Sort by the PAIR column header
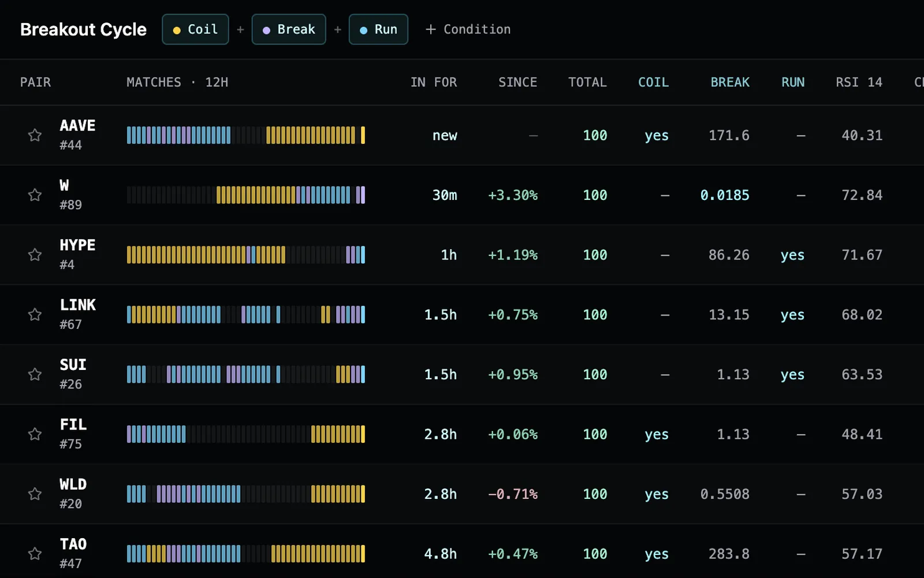 pyautogui.click(x=35, y=82)
